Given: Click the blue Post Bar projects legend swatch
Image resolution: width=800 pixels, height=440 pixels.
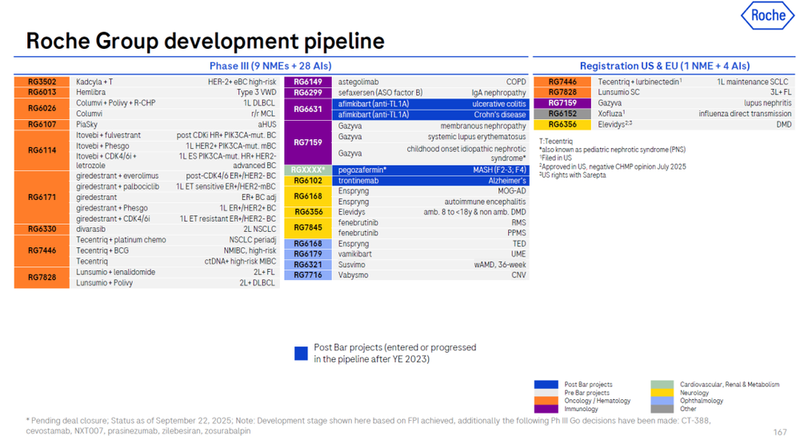Looking at the screenshot, I should point(546,384).
